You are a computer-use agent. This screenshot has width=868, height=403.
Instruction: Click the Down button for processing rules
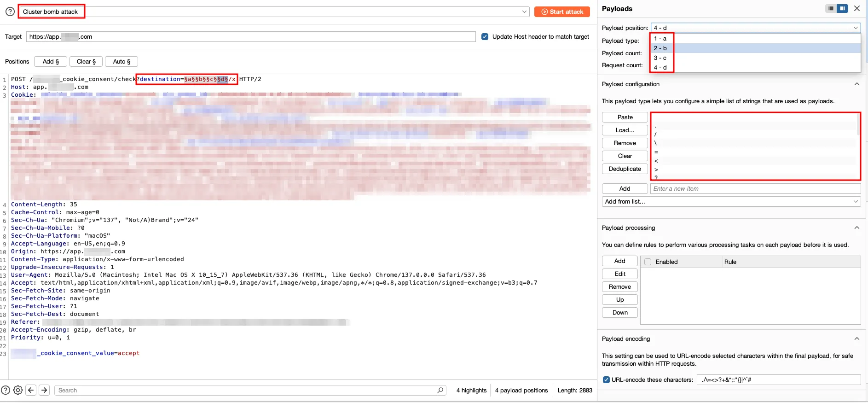[619, 313]
